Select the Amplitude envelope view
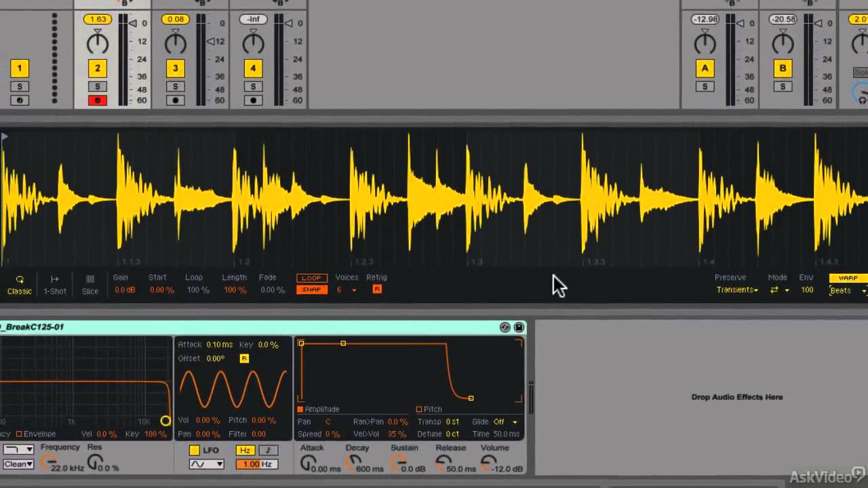This screenshot has width=868, height=488. tap(318, 409)
